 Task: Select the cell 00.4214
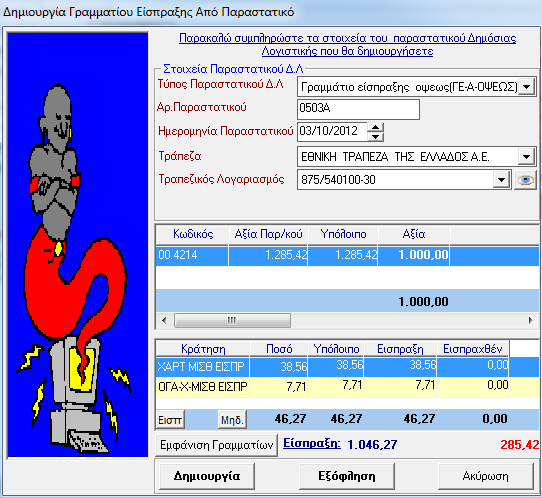tap(192, 256)
